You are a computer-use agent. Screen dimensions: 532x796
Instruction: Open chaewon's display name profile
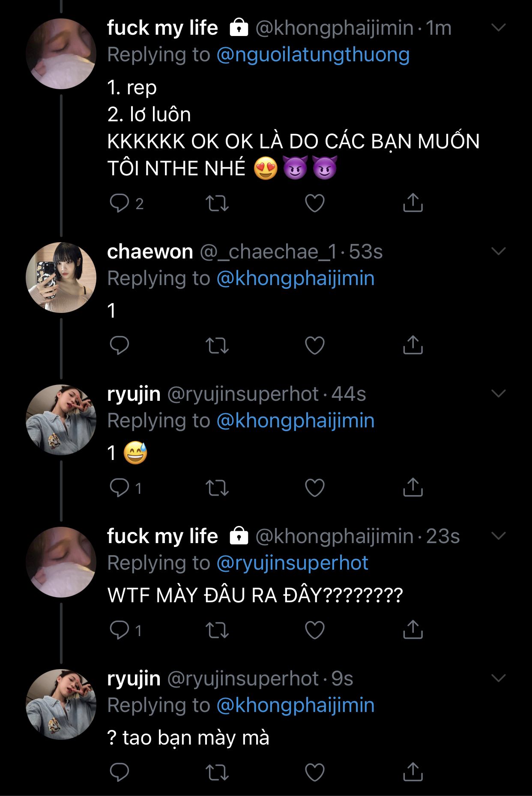coord(150,252)
